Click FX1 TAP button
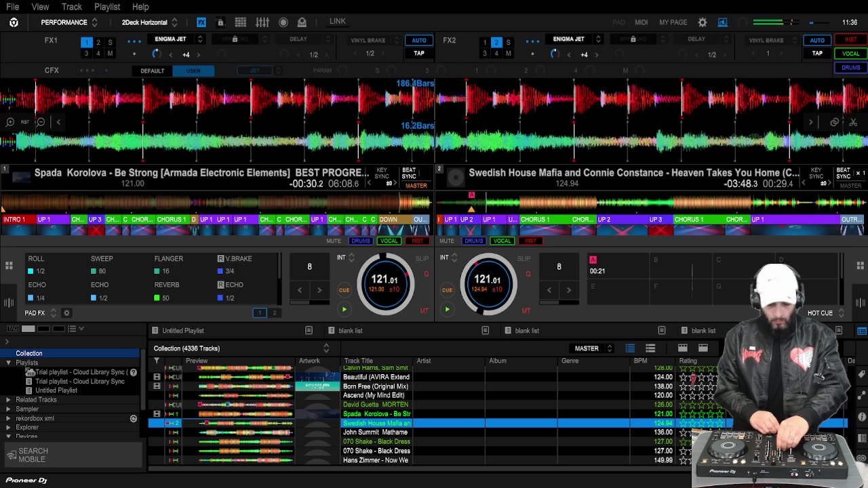Viewport: 868px width, 488px height. click(419, 54)
